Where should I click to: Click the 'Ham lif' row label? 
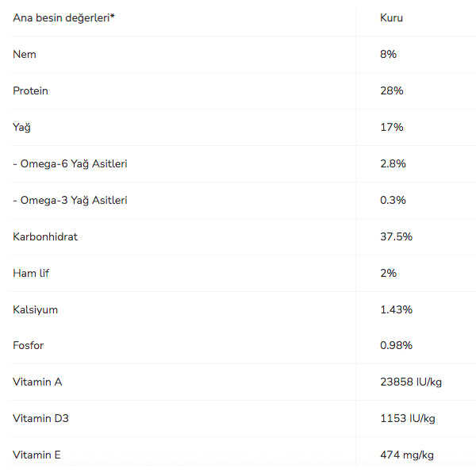[32, 273]
